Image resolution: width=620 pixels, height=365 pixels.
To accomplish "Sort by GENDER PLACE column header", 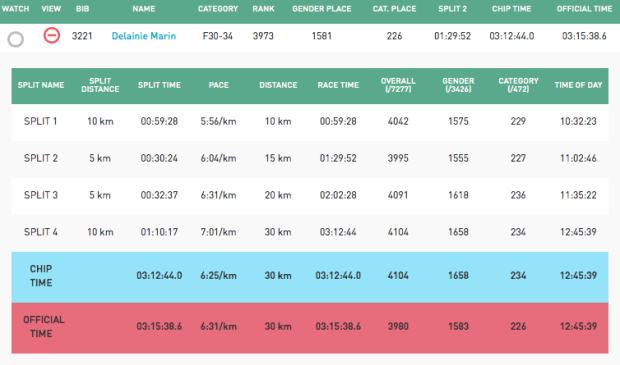I will (x=321, y=9).
